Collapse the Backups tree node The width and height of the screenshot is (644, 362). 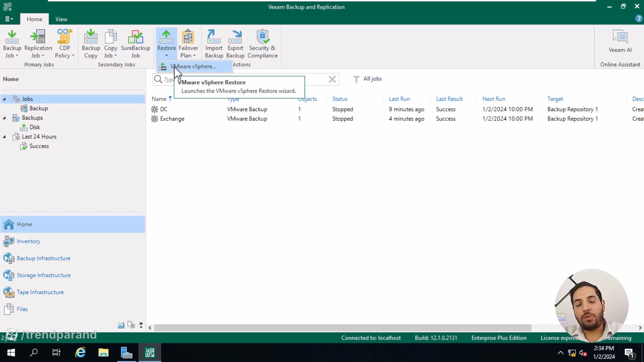click(x=4, y=118)
